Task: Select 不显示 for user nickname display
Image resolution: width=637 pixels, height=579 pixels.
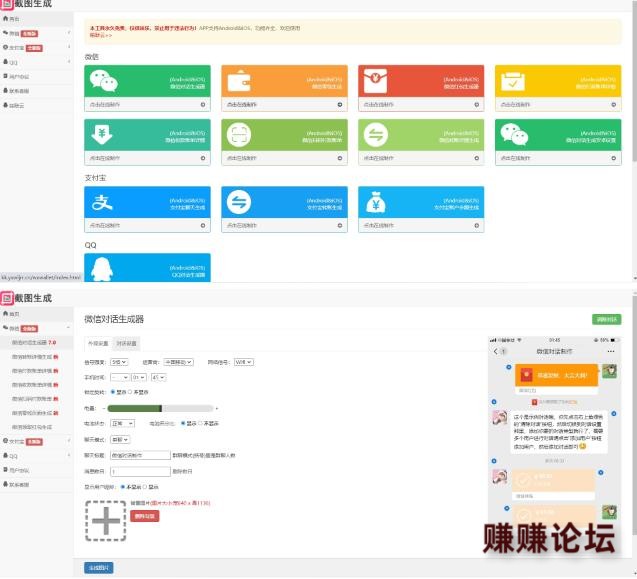Action: coord(123,487)
